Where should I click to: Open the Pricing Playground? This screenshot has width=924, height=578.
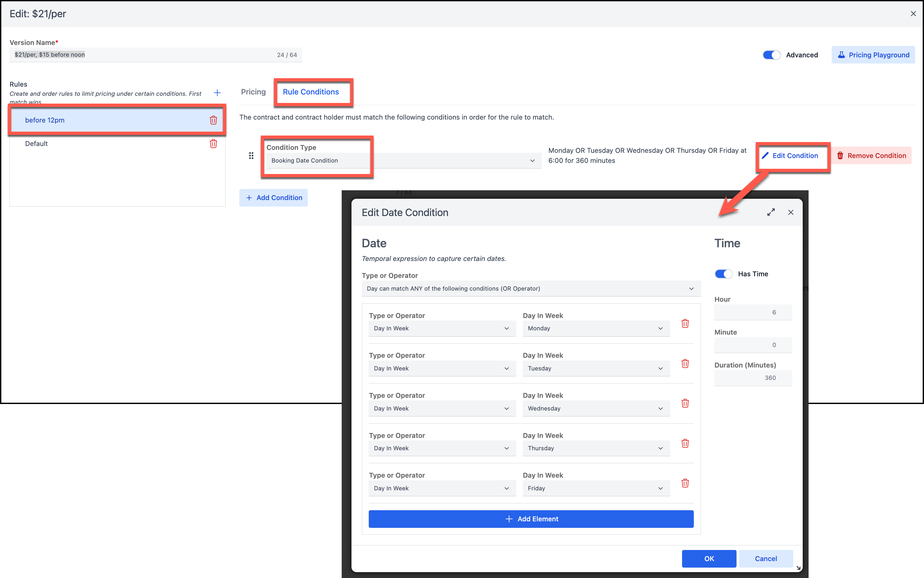(873, 55)
